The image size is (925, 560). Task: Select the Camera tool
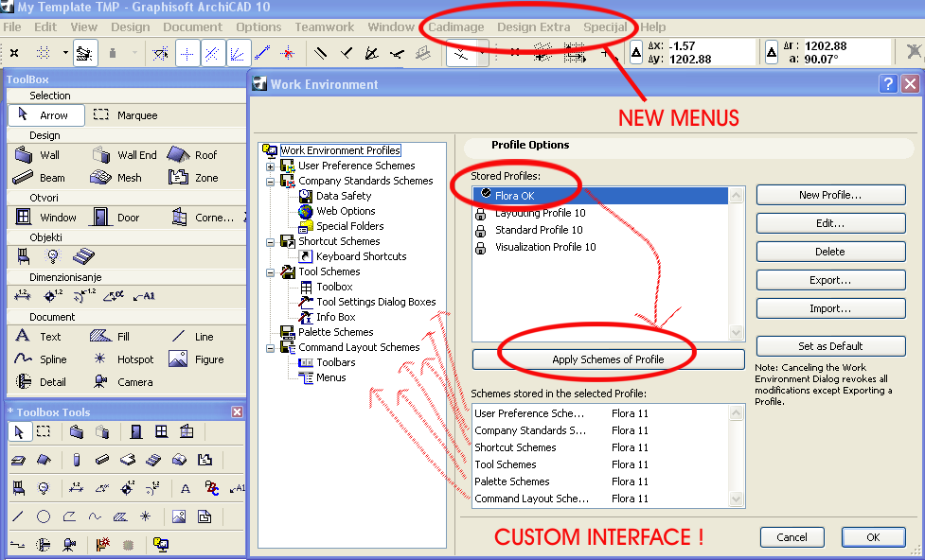tap(122, 381)
